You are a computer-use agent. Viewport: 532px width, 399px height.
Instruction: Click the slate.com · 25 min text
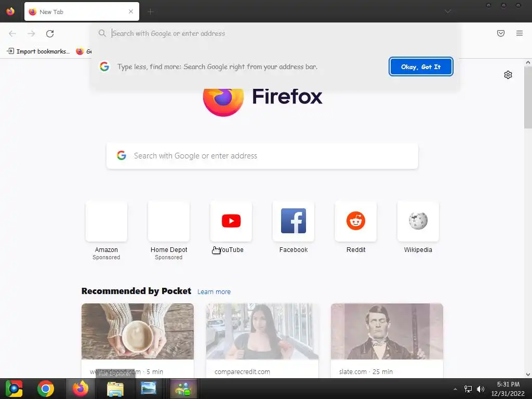[x=366, y=372]
